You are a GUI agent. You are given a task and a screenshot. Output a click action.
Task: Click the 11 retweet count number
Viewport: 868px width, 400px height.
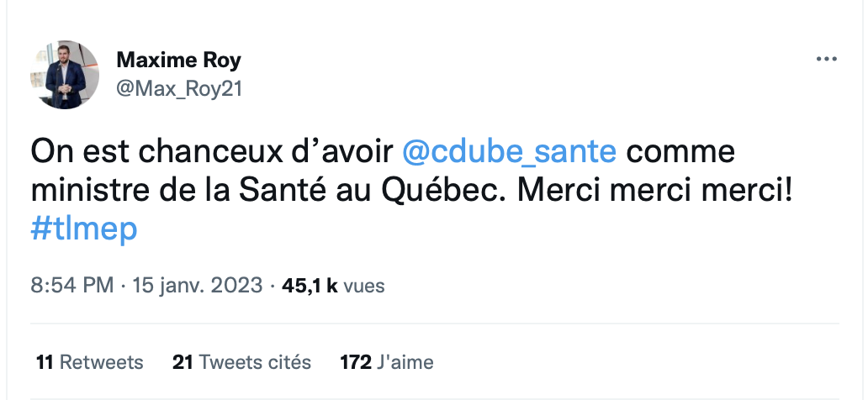pyautogui.click(x=45, y=362)
